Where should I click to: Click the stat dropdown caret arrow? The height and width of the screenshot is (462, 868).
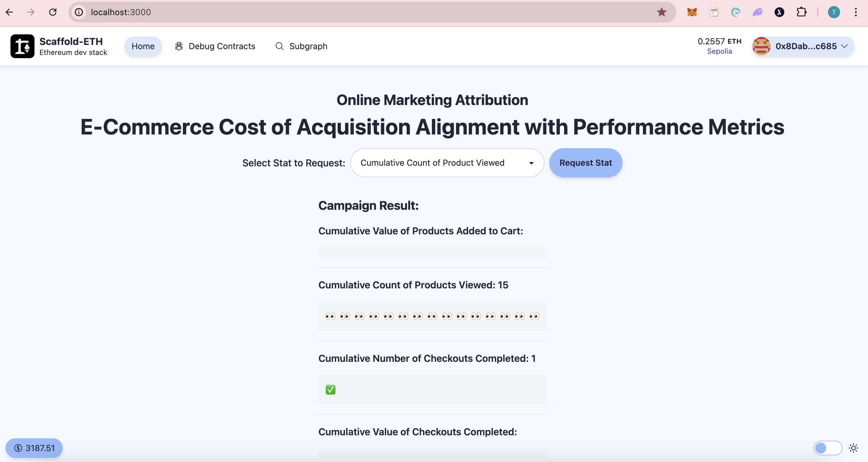click(x=531, y=163)
